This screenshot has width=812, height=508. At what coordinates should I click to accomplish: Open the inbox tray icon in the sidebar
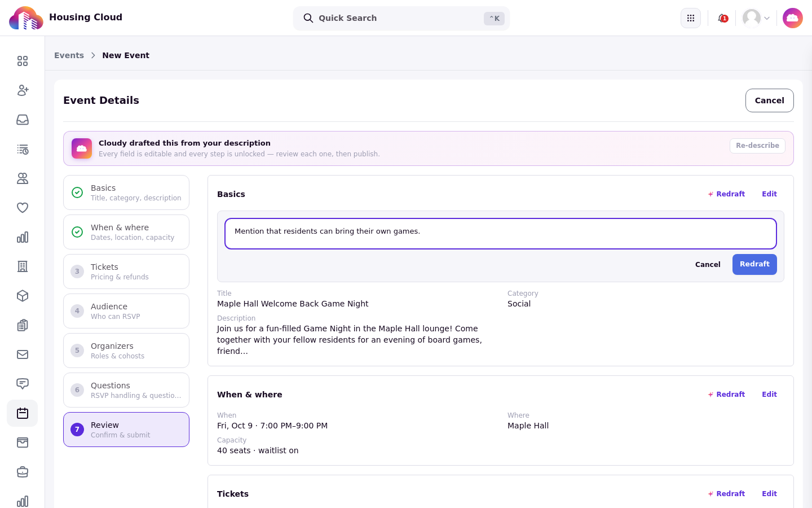[x=23, y=120]
